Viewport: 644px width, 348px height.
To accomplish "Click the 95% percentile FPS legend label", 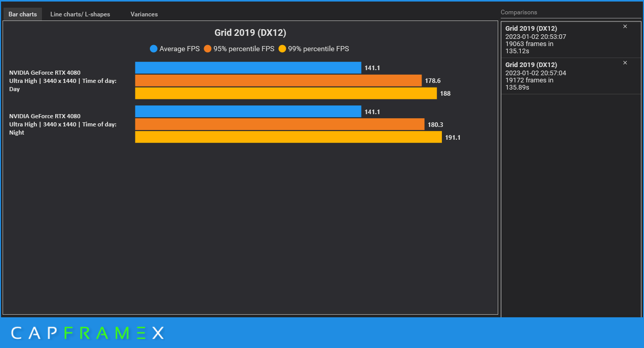I will [x=244, y=49].
